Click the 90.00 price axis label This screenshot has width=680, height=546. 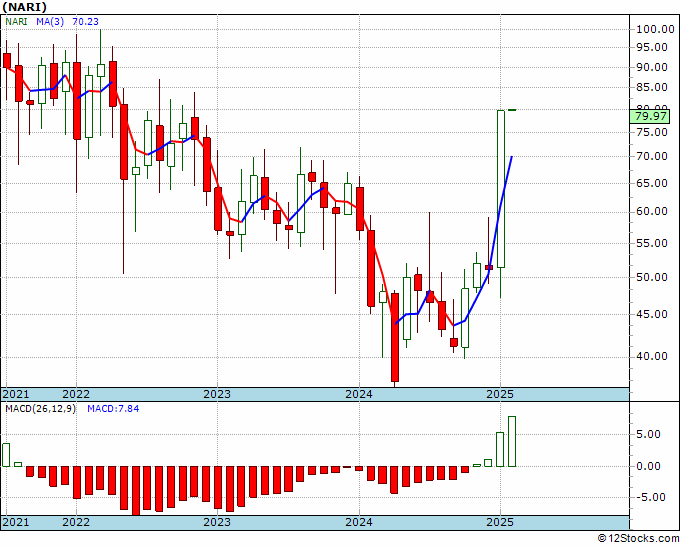pyautogui.click(x=652, y=67)
